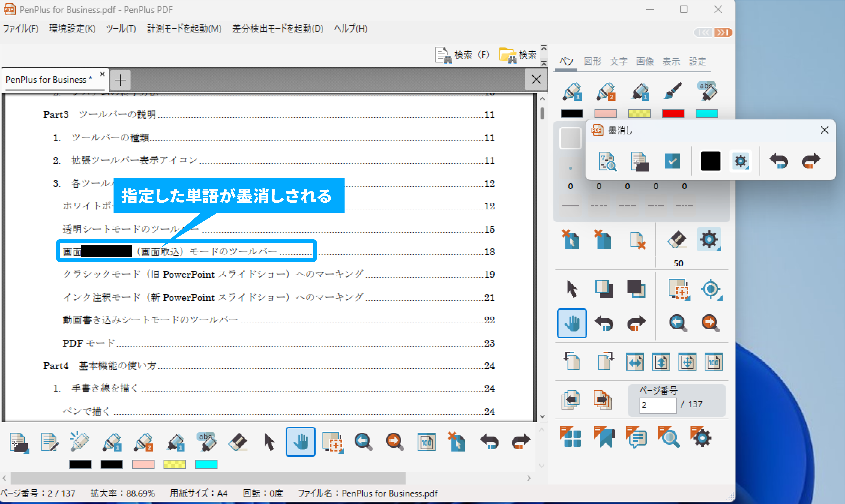Click delete selected object icon in right panel
Image resolution: width=845 pixels, height=504 pixels.
coord(571,240)
